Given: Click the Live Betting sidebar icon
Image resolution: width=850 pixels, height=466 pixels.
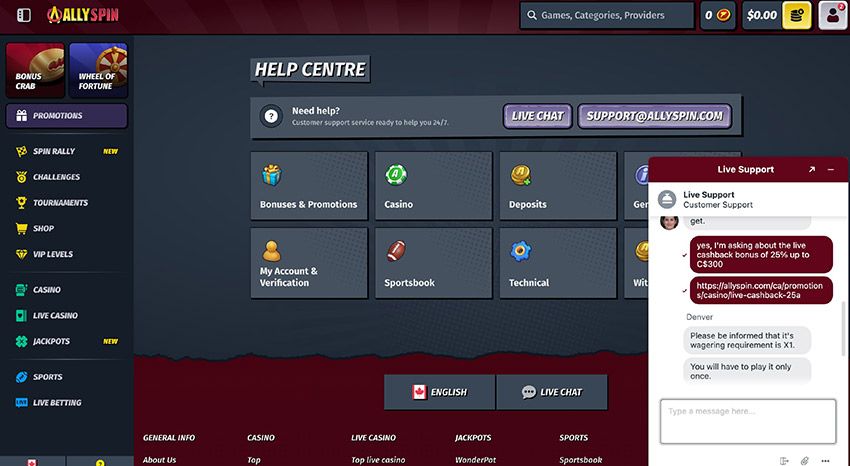Looking at the screenshot, I should [21, 403].
